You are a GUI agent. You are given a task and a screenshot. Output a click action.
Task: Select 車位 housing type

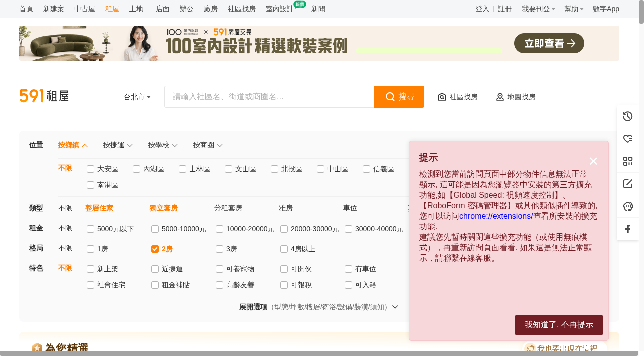(x=350, y=208)
